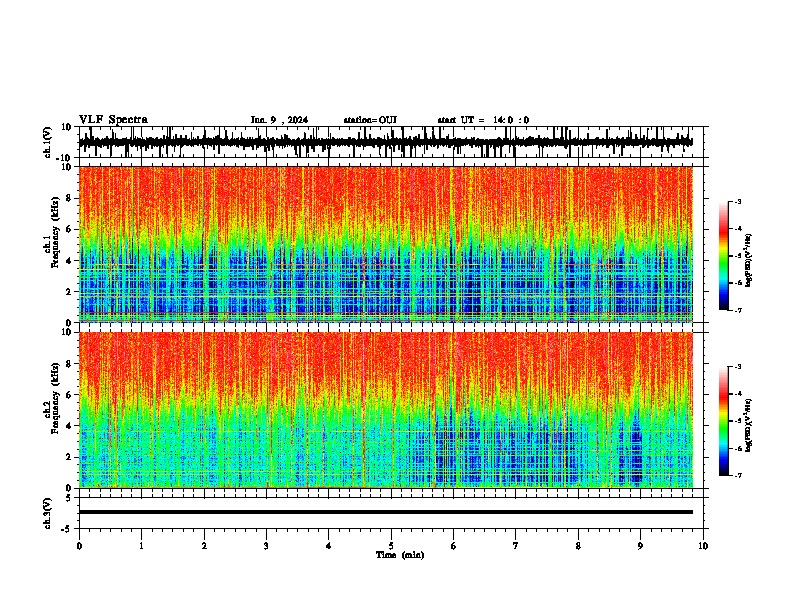Viewport: 792px width, 612px height.
Task: Click the ch.1 spectrogram color bar
Action: pyautogui.click(x=723, y=256)
